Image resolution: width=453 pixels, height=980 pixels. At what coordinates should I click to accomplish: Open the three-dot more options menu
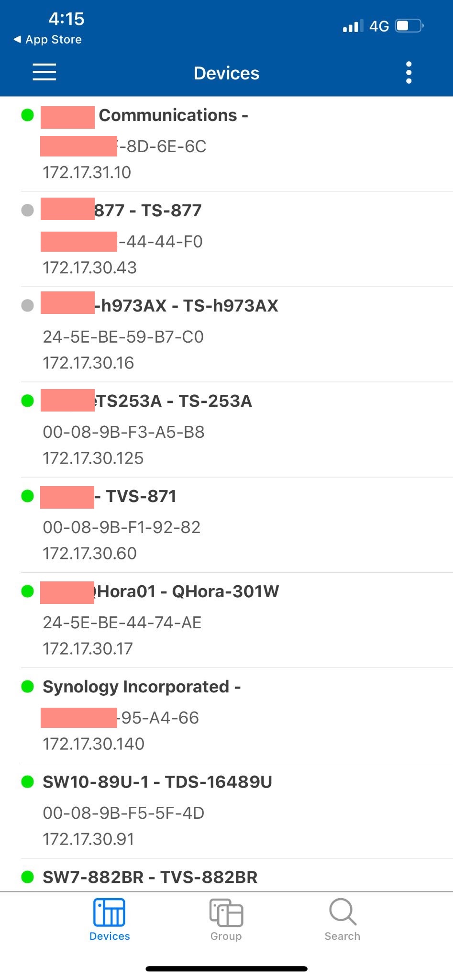point(409,73)
